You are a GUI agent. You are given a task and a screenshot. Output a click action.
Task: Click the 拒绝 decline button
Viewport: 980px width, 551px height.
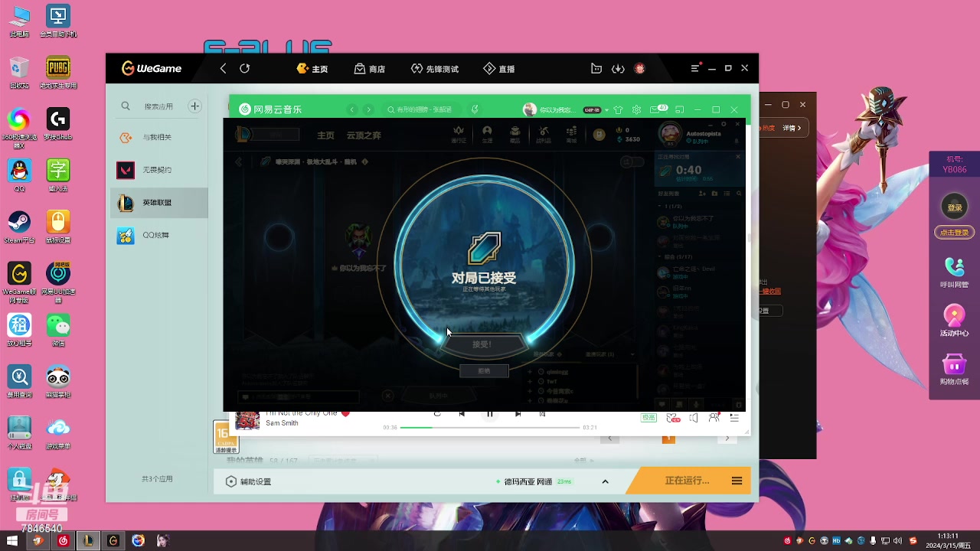tap(484, 370)
